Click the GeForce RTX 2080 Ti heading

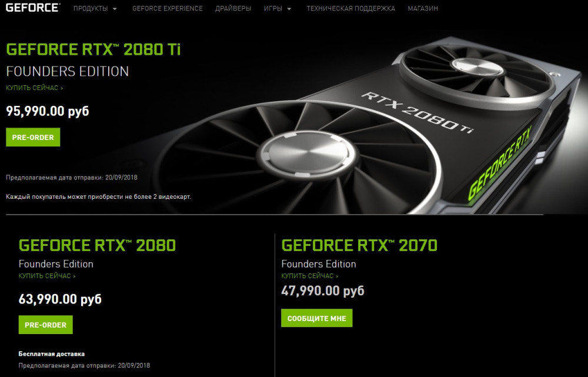(93, 49)
